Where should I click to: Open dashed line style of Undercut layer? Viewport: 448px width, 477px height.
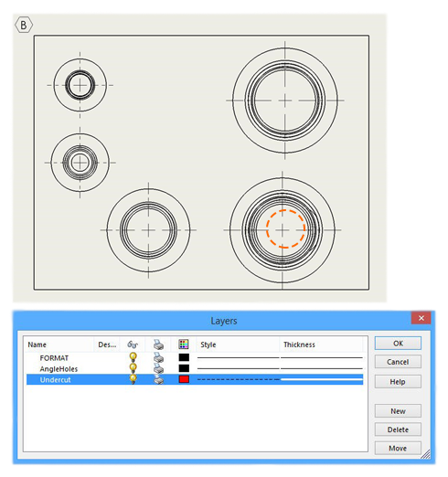point(239,379)
